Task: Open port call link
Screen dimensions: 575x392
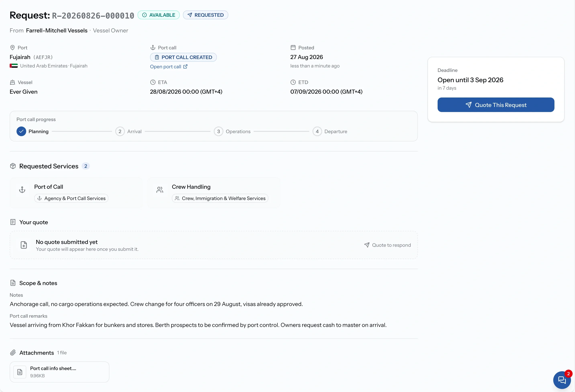Action: (x=165, y=66)
